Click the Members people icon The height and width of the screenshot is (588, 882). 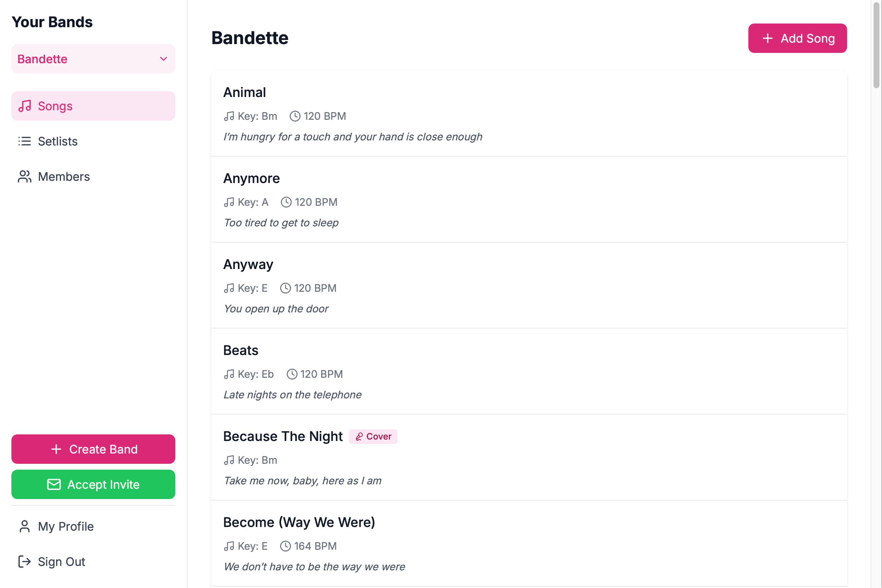(25, 177)
